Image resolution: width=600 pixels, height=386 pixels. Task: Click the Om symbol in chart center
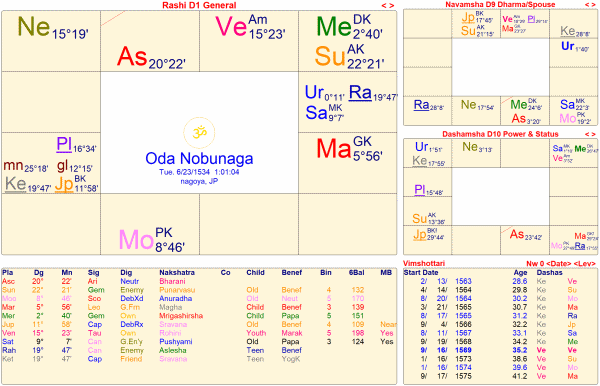pyautogui.click(x=199, y=133)
